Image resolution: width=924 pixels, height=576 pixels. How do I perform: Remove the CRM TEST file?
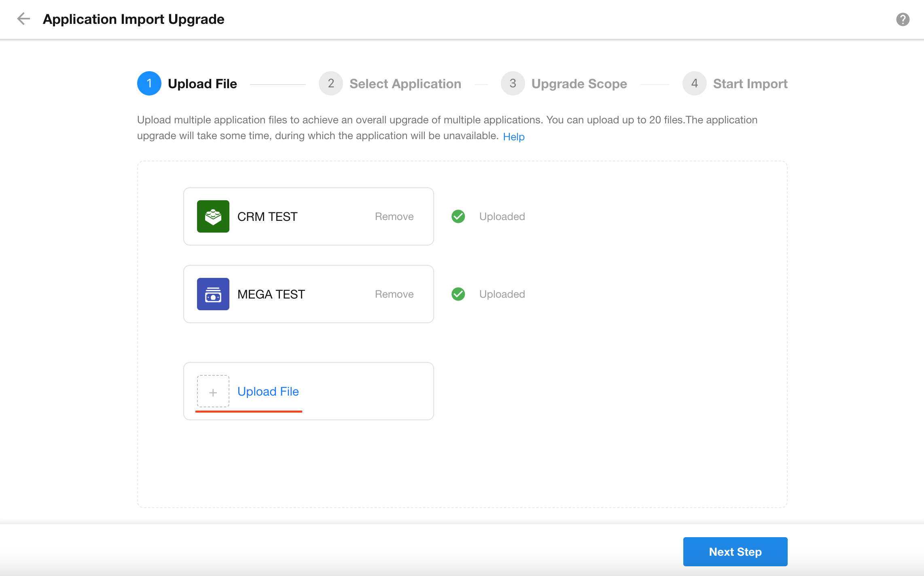click(394, 216)
